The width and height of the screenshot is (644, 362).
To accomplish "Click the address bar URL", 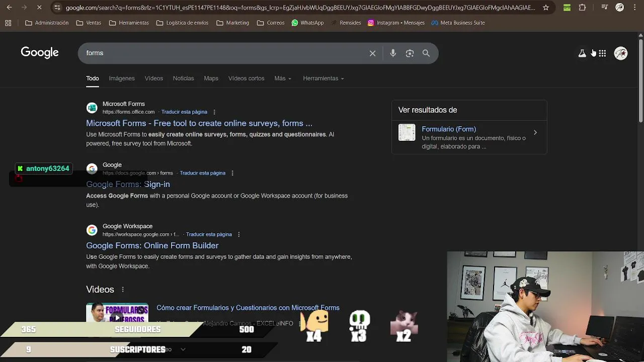I will click(x=300, y=8).
